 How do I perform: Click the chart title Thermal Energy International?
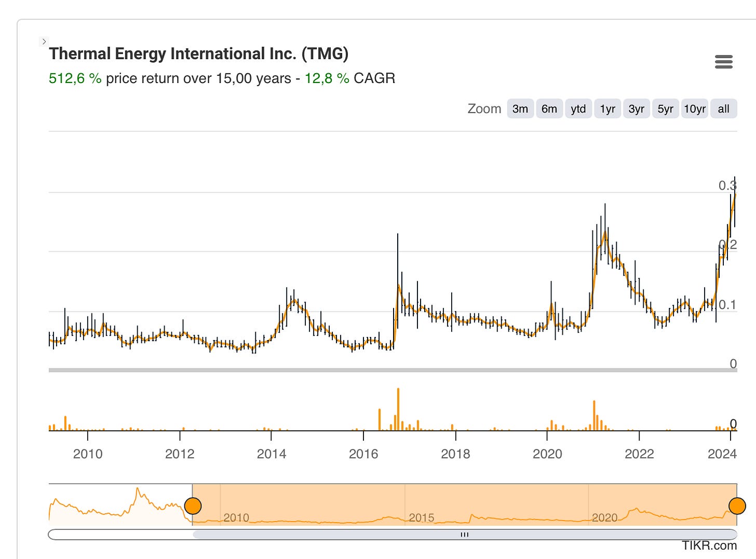[199, 54]
